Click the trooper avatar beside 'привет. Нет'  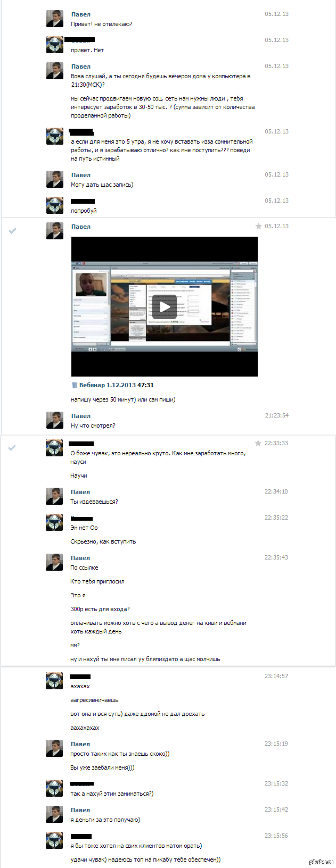point(55,45)
